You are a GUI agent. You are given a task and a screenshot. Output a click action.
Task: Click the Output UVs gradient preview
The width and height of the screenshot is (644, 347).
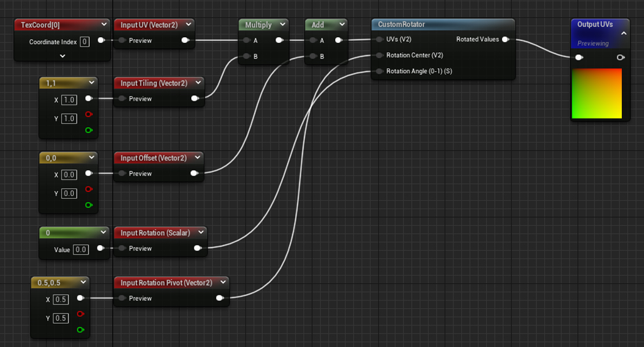pyautogui.click(x=597, y=94)
